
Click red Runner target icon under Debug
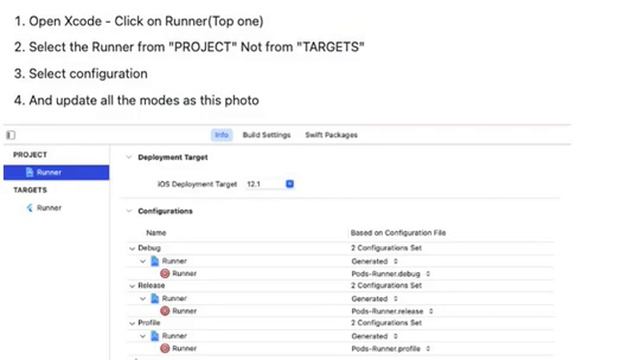pyautogui.click(x=165, y=273)
